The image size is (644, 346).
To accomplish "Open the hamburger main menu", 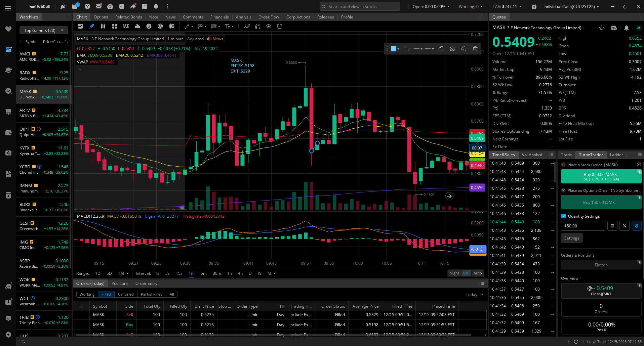I will (8, 8).
